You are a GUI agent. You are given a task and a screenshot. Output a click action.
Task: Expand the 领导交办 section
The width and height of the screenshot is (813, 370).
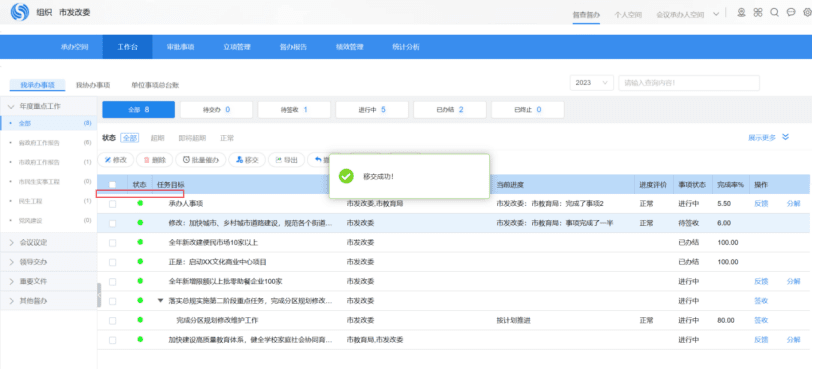click(11, 262)
